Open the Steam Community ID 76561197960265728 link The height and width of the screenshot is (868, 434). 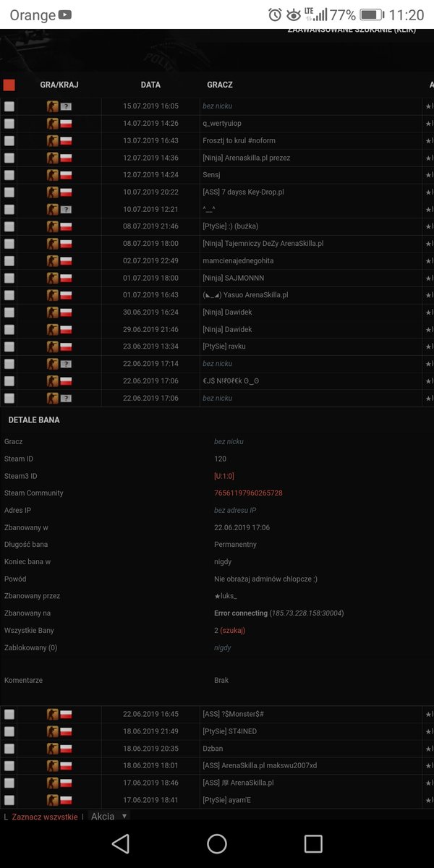pyautogui.click(x=248, y=493)
